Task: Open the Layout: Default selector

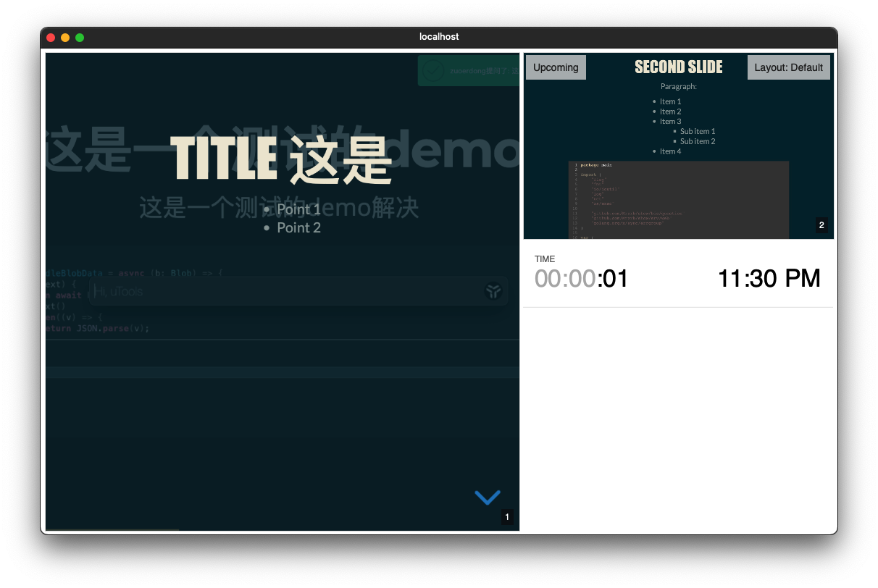Action: (x=788, y=67)
